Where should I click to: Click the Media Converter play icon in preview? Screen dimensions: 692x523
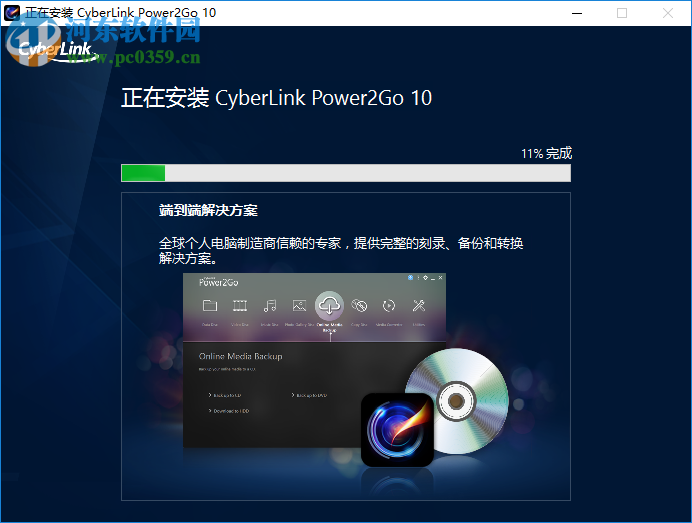click(389, 305)
